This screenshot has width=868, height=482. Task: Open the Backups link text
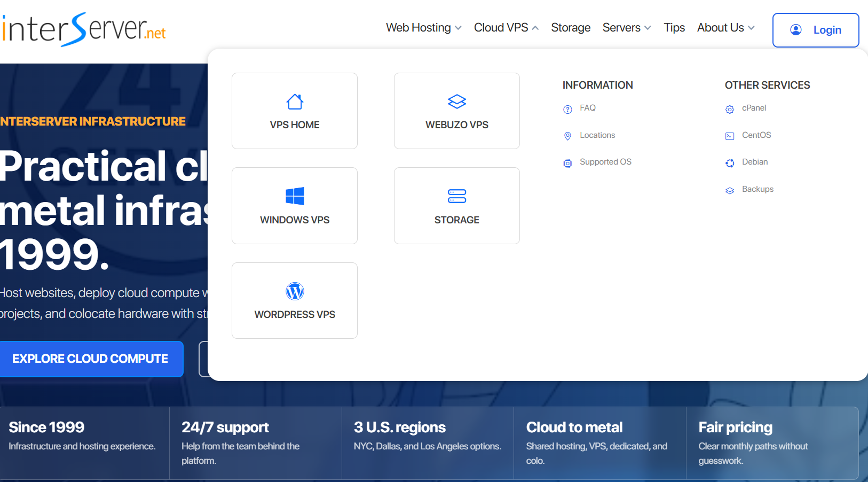(x=757, y=189)
